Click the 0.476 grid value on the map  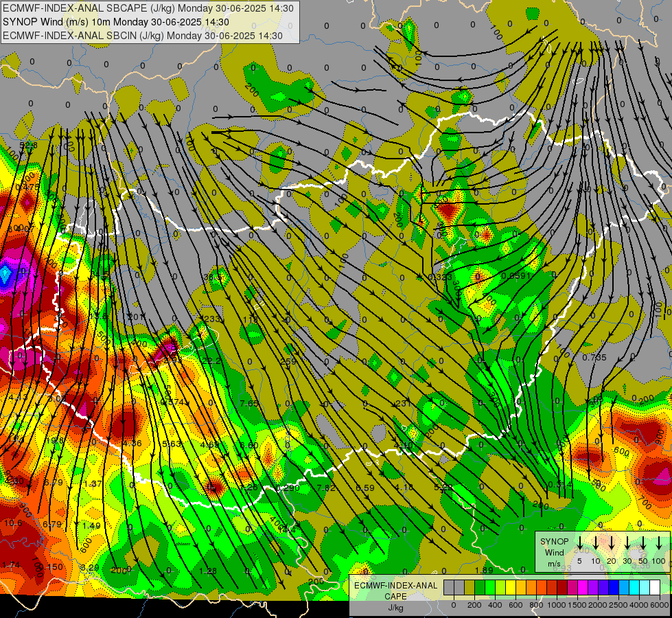pos(27,187)
